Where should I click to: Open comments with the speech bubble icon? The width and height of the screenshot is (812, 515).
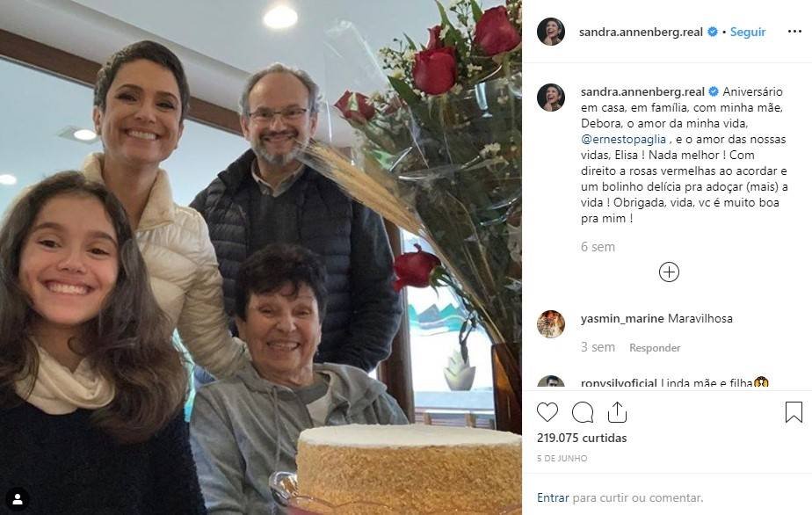[x=583, y=412]
